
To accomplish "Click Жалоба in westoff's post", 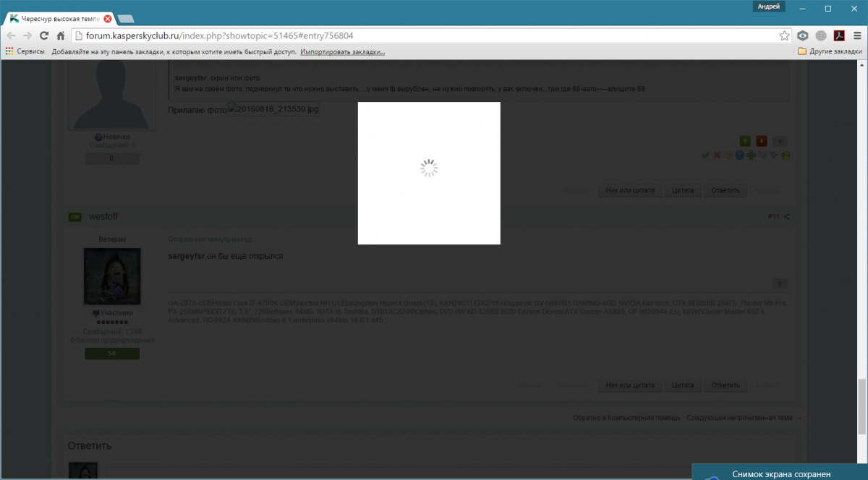I will click(x=529, y=385).
